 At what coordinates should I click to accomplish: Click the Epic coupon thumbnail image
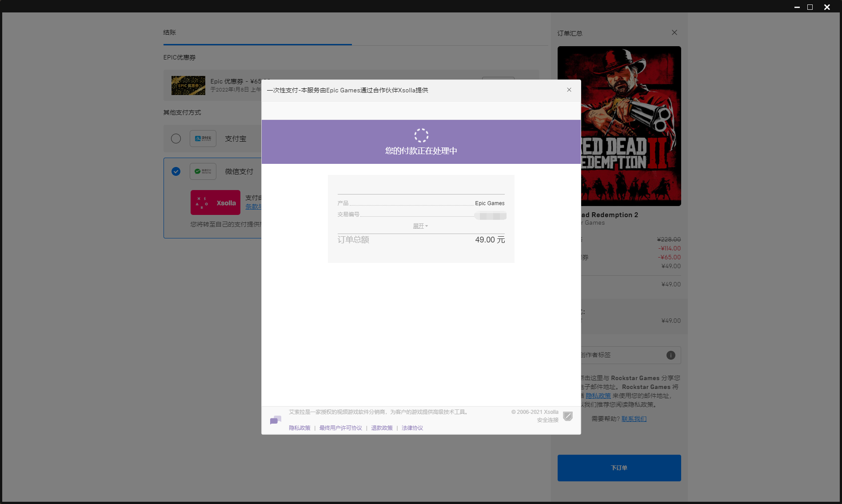click(x=188, y=85)
